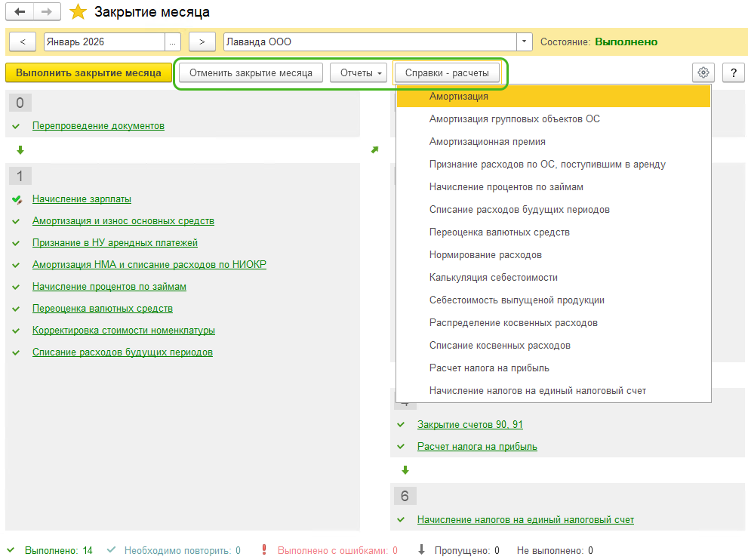
Task: Click the favorites star icon
Action: [77, 12]
